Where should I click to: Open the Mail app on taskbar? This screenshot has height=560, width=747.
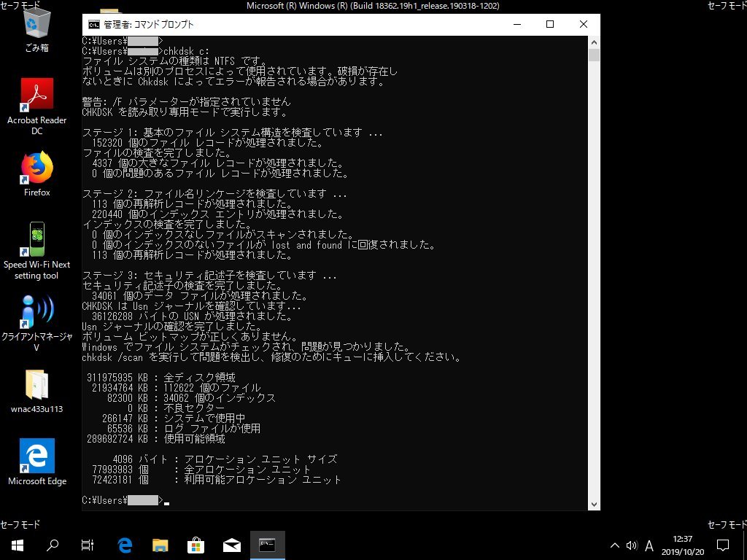232,545
